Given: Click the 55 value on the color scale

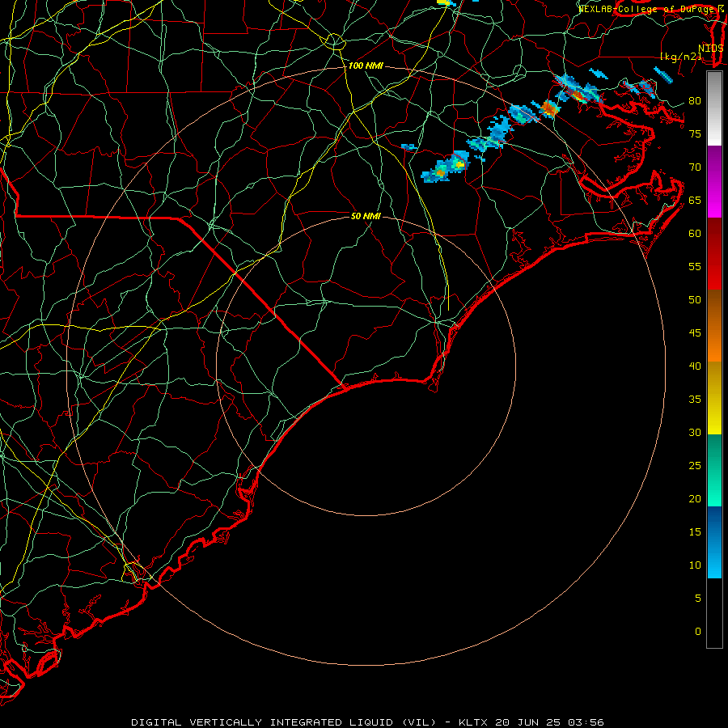Looking at the screenshot, I should (695, 267).
